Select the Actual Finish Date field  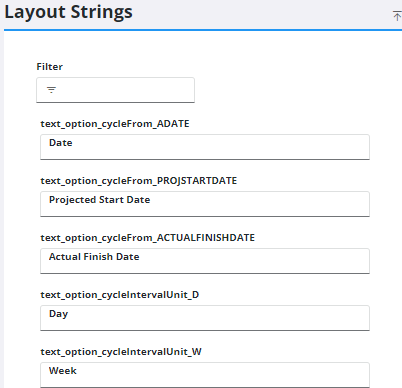205,261
